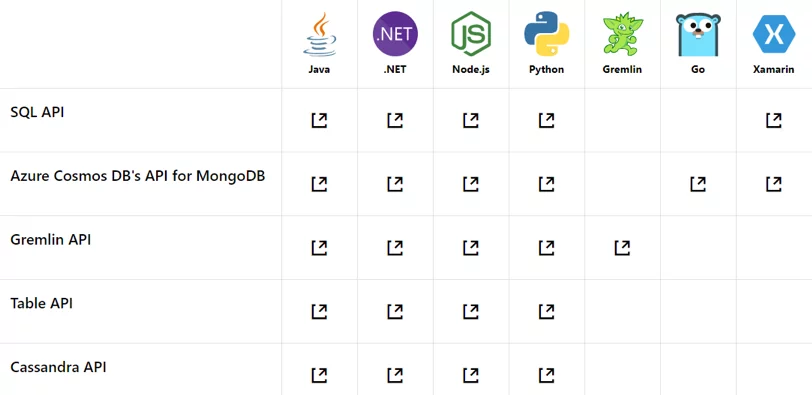812x395 pixels.
Task: Select the green Node.js hexagon logo
Action: [x=471, y=34]
